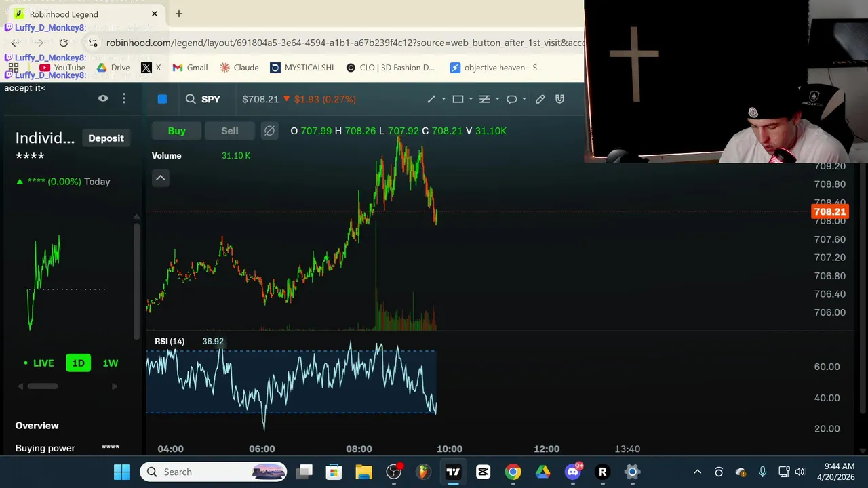This screenshot has height=488, width=868.
Task: Open the Overview section
Action: point(37,426)
